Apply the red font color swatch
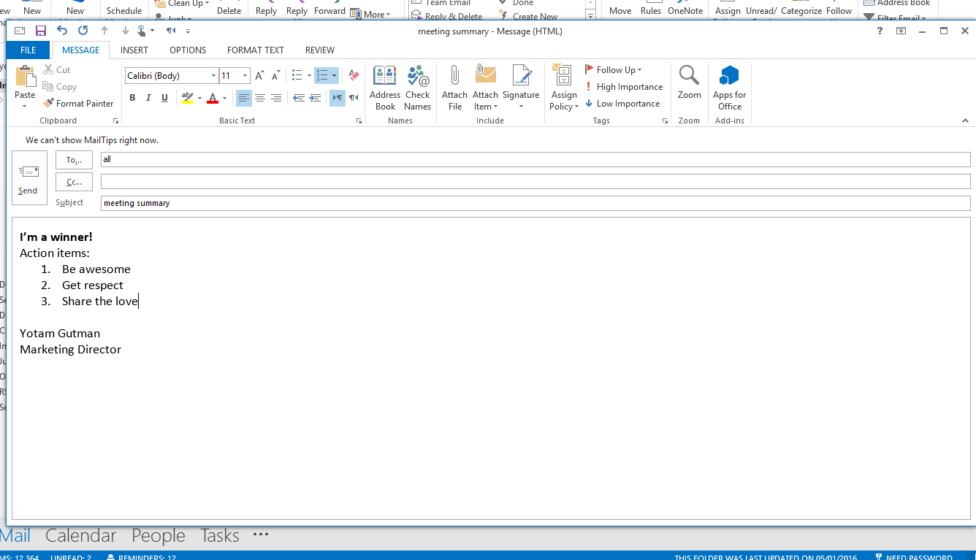The image size is (976, 560). (213, 98)
